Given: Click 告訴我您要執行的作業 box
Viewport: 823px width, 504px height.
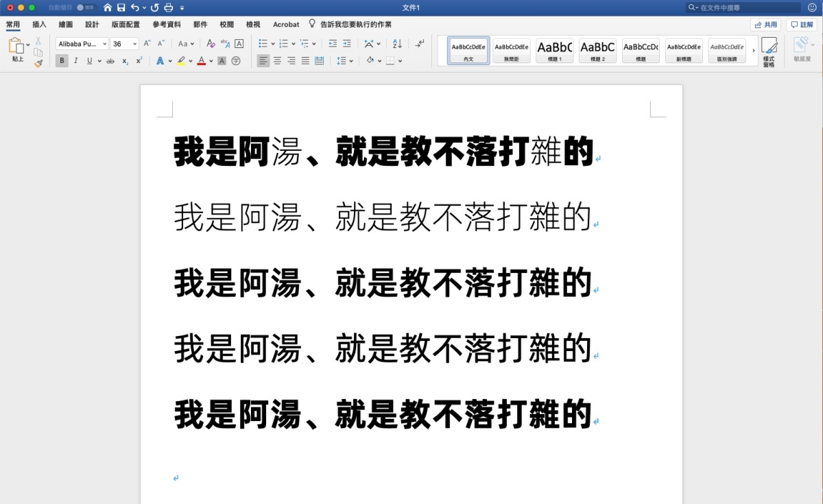Looking at the screenshot, I should click(x=350, y=25).
